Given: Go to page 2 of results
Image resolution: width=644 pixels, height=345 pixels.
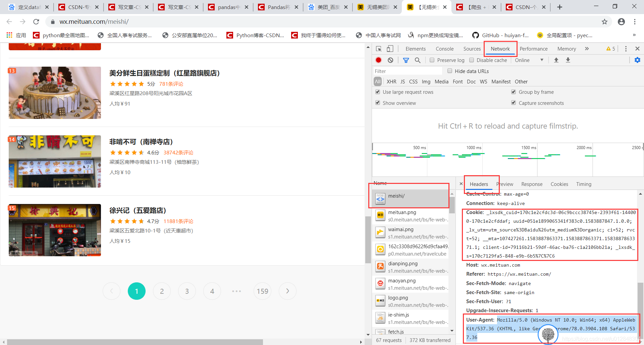Looking at the screenshot, I should pos(162,291).
